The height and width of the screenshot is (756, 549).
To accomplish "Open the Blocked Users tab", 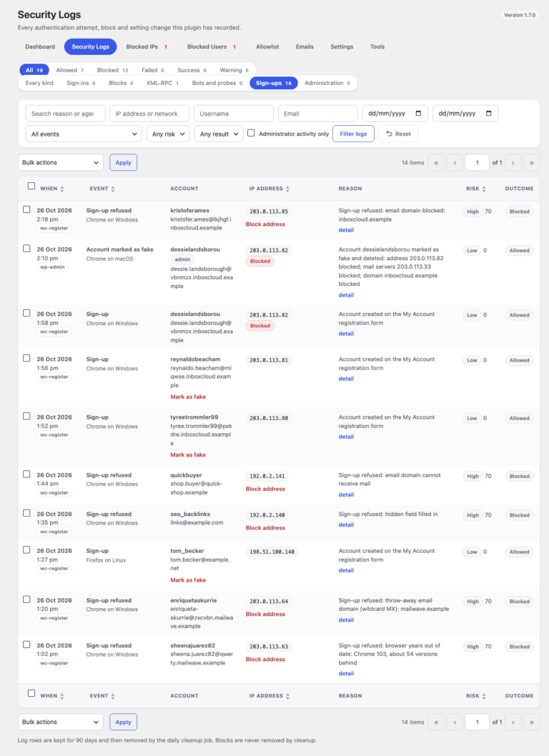I will pos(212,46).
